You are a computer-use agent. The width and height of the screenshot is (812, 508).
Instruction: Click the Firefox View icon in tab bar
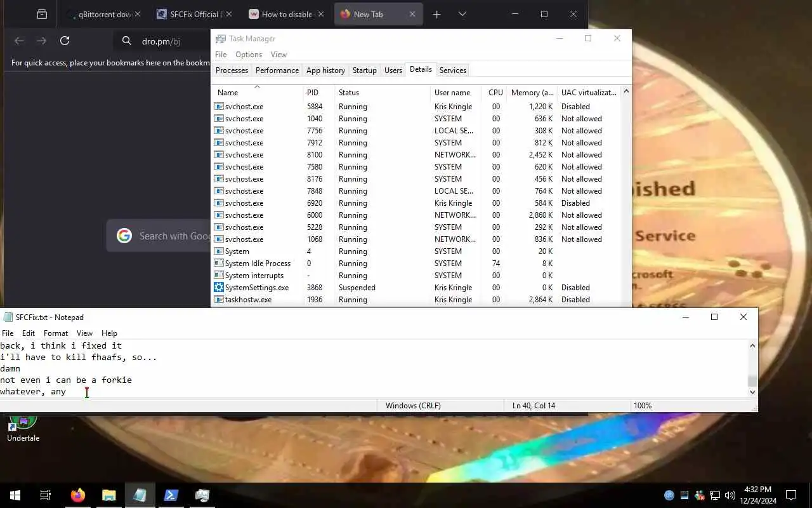(x=41, y=14)
